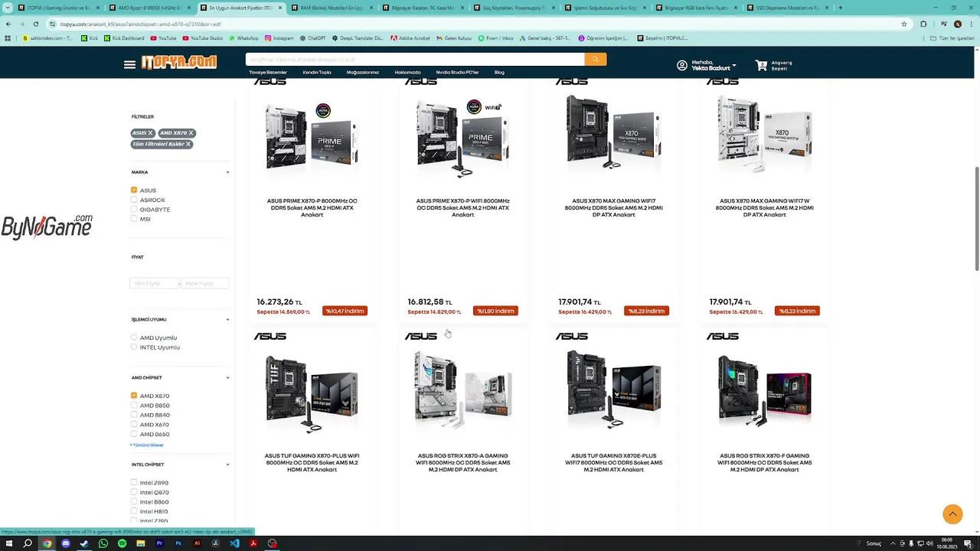
Task: Open Windows Start menu
Action: click(x=9, y=543)
